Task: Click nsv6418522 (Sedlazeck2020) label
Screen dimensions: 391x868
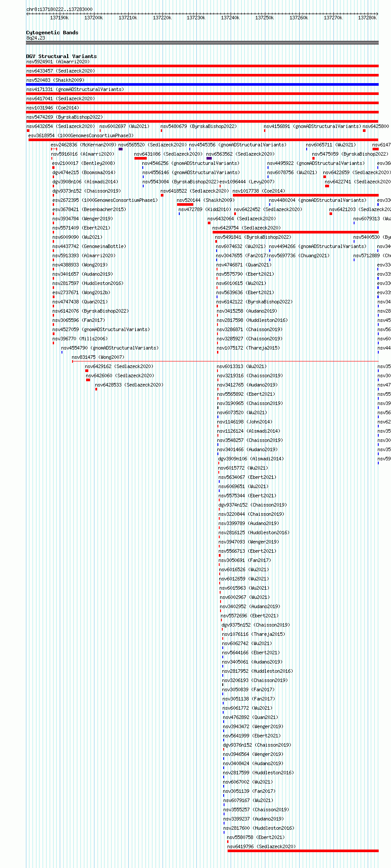Action: coord(195,191)
